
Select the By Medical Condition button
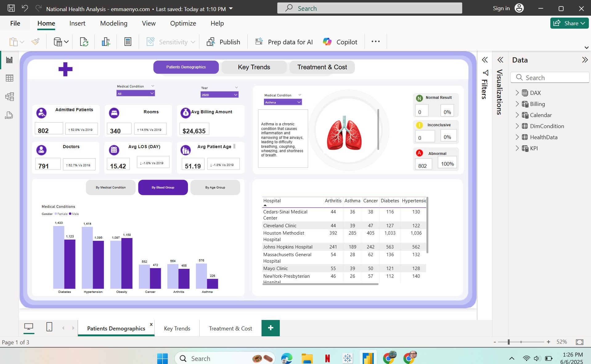point(111,187)
